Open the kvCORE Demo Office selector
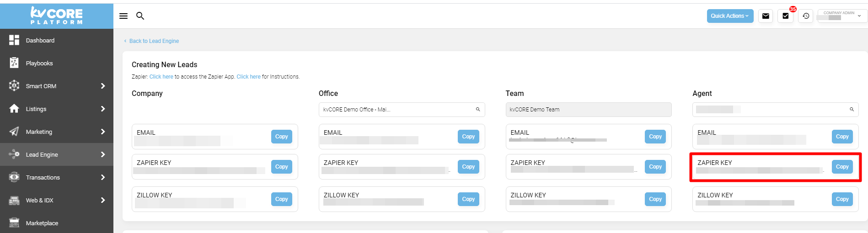The height and width of the screenshot is (233, 868). pos(402,110)
